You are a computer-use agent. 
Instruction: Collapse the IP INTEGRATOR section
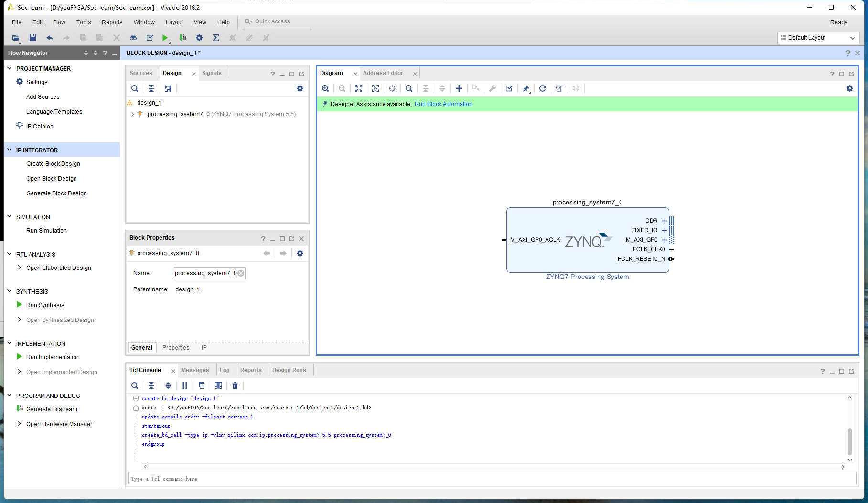(9, 150)
